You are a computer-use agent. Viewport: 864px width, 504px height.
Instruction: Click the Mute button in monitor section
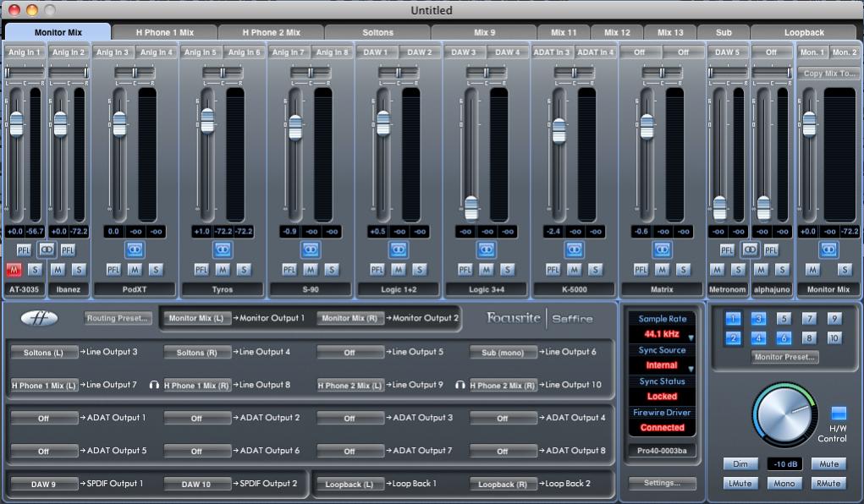[x=828, y=463]
